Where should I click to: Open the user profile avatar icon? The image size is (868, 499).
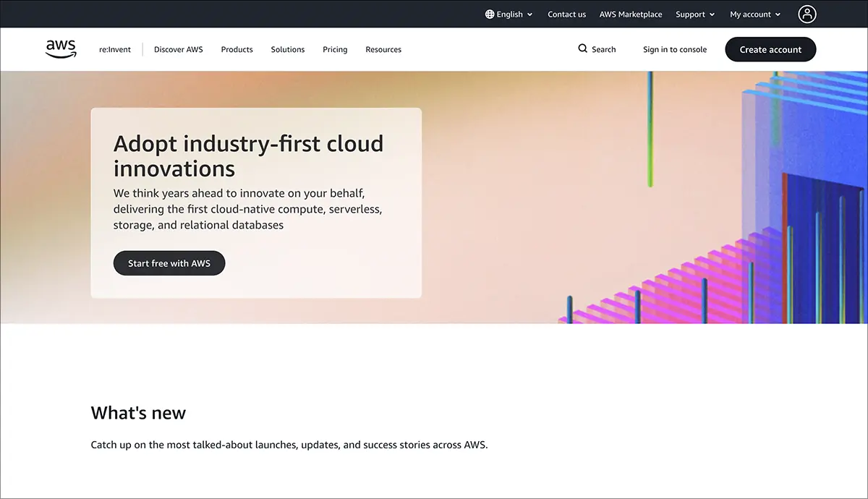pos(807,14)
